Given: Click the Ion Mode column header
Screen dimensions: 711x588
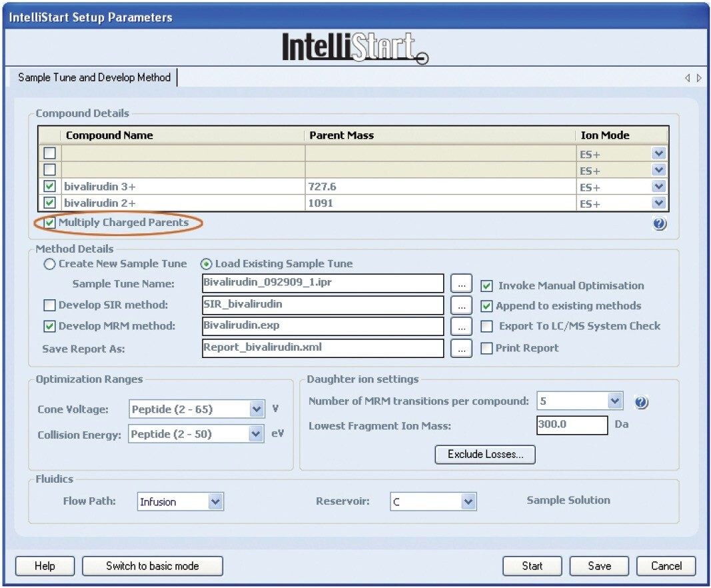Looking at the screenshot, I should click(x=622, y=135).
